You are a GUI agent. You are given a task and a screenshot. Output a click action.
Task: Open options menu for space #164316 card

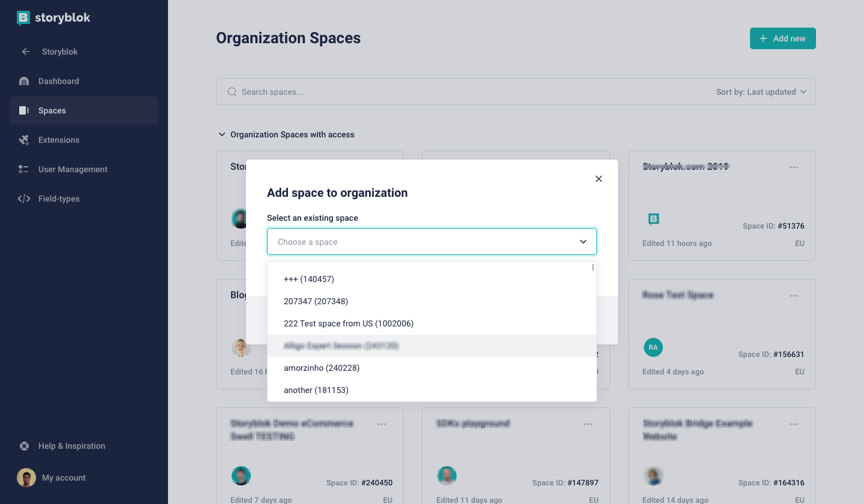coord(794,424)
